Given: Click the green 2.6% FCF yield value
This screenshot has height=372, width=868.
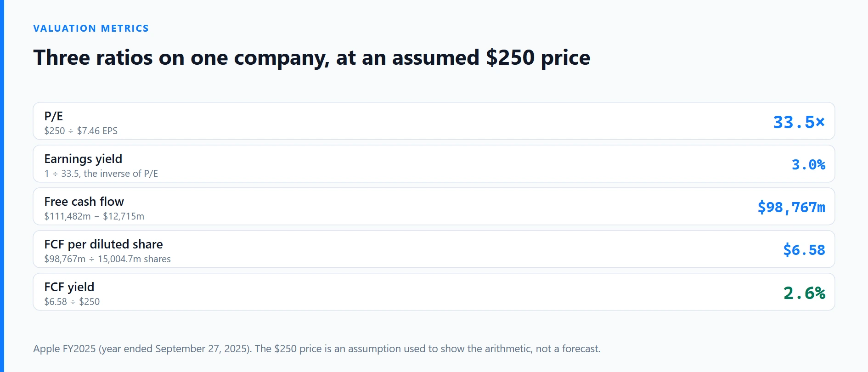Looking at the screenshot, I should click(804, 293).
